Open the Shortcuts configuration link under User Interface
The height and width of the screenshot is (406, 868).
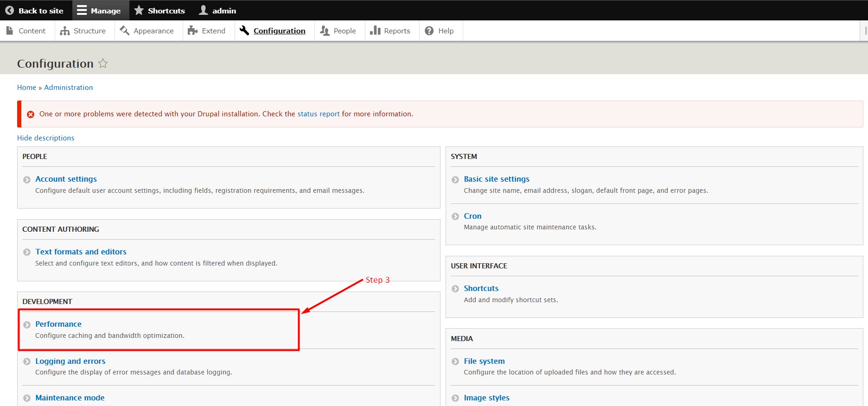(481, 288)
